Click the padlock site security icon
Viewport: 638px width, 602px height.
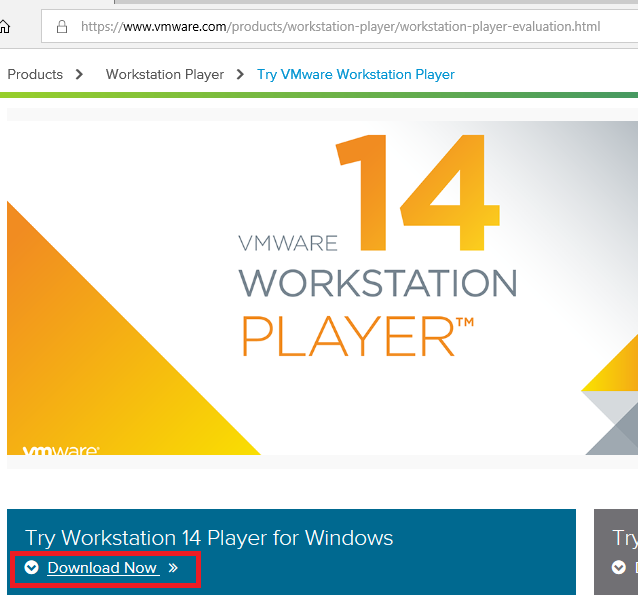[62, 27]
